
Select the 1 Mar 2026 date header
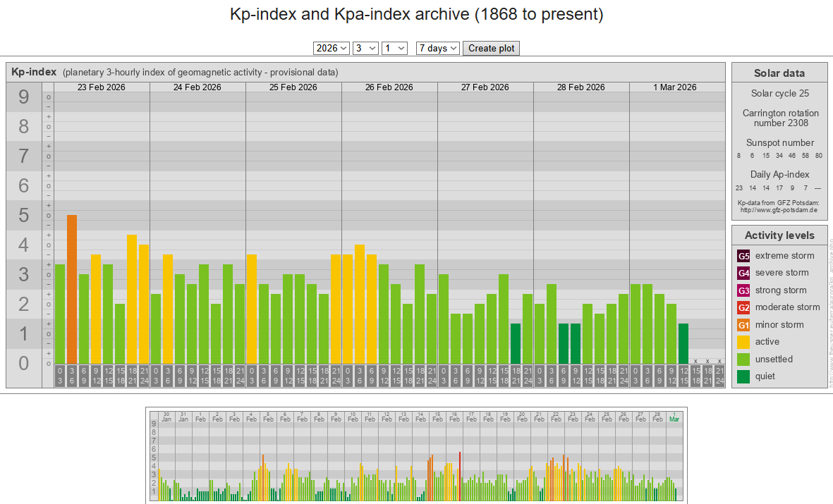coord(674,87)
